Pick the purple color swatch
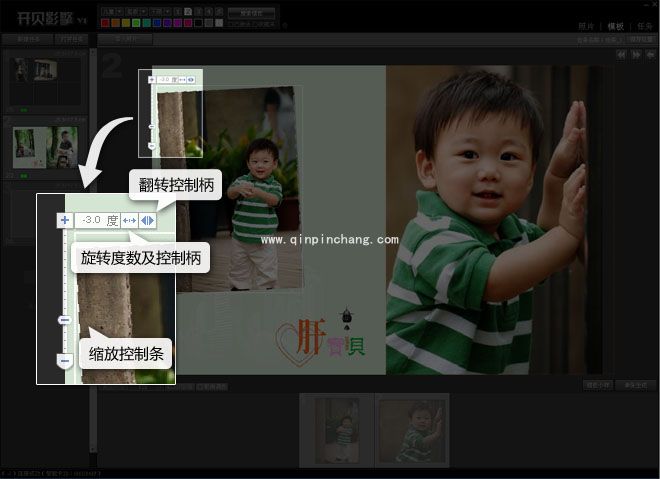 167,23
